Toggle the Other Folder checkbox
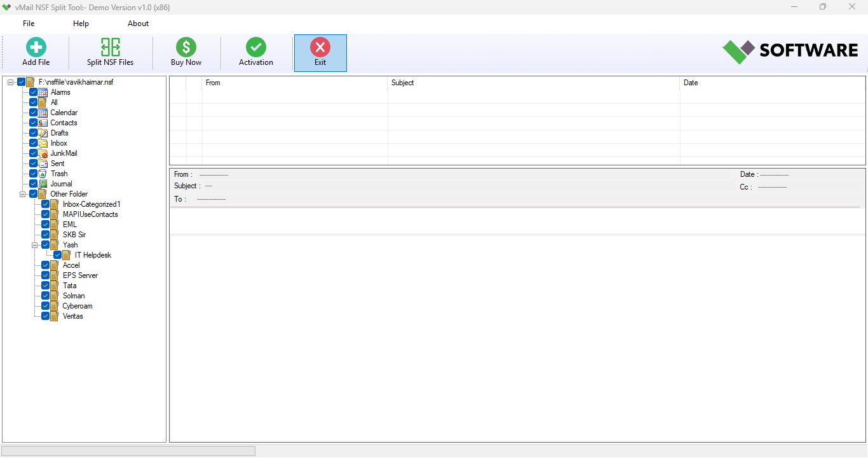The image size is (868, 458). point(34,194)
